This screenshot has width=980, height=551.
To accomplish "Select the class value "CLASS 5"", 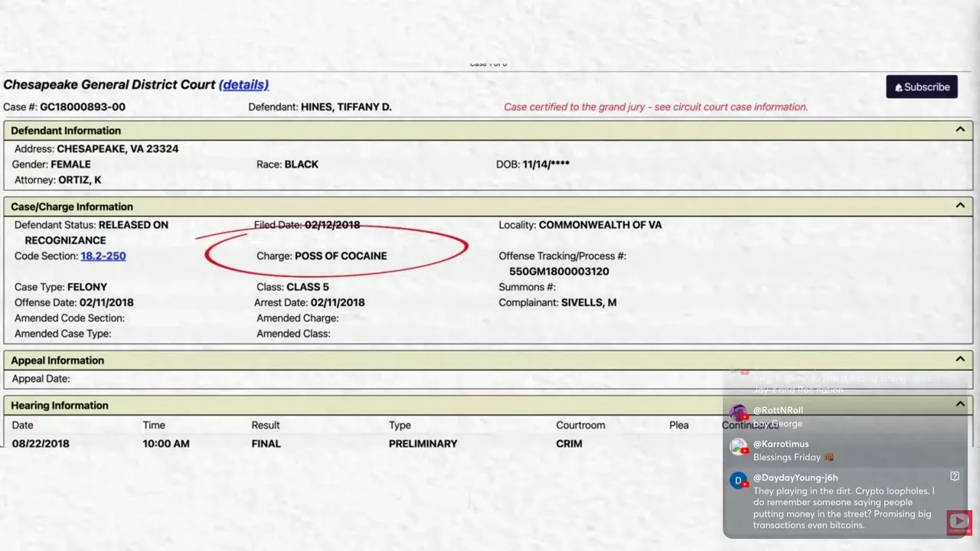I will 308,287.
